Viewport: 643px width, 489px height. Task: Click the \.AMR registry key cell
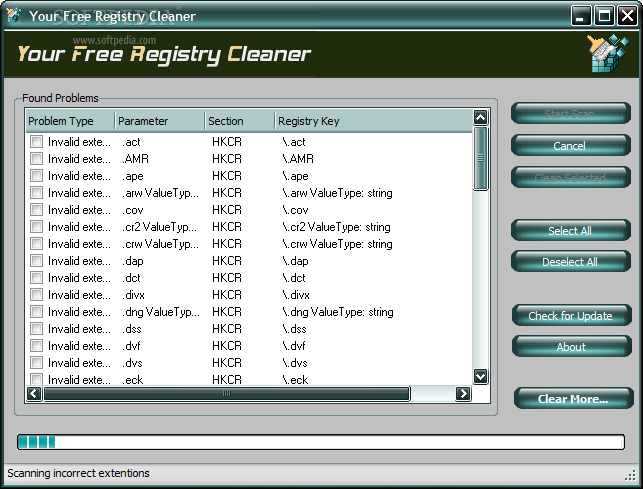pos(298,159)
